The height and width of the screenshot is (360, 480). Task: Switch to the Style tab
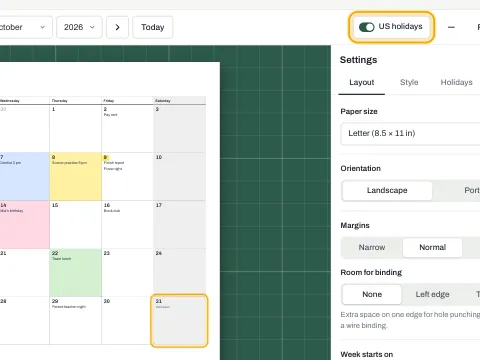coord(409,82)
